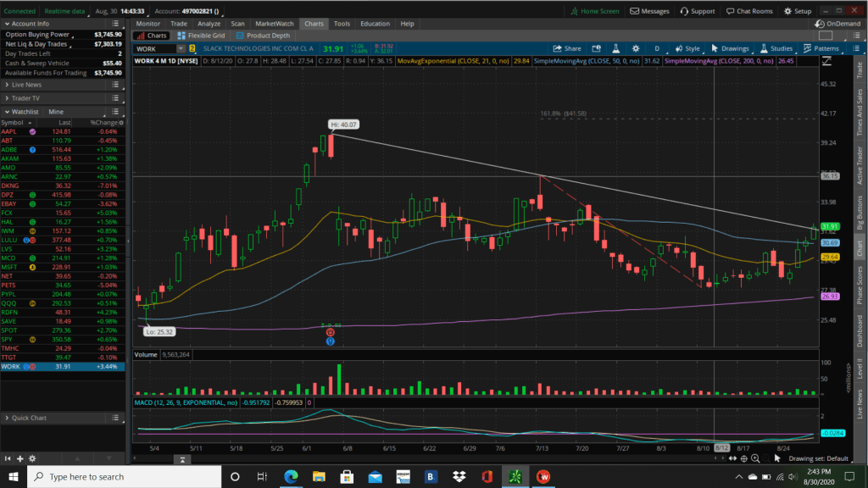Image resolution: width=868 pixels, height=488 pixels.
Task: Open Support
Action: click(x=697, y=11)
